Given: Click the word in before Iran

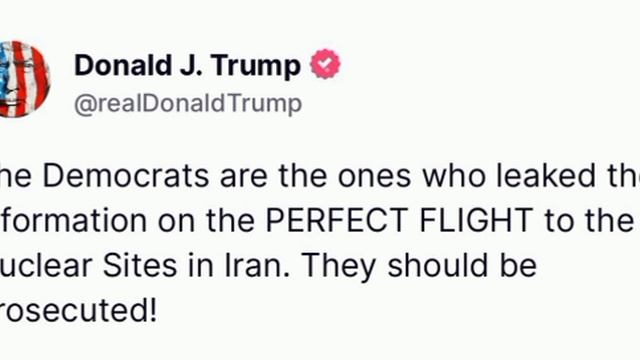Looking at the screenshot, I should [x=201, y=265].
